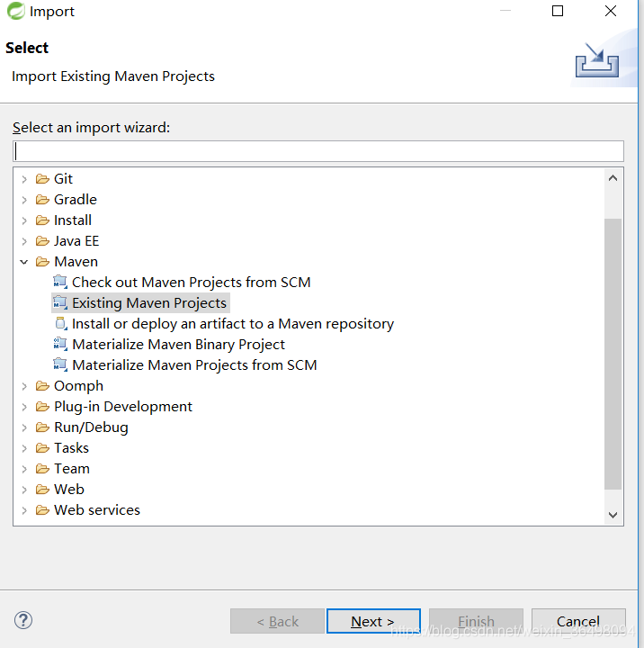Click the Plug-in Development folder icon

coord(42,407)
